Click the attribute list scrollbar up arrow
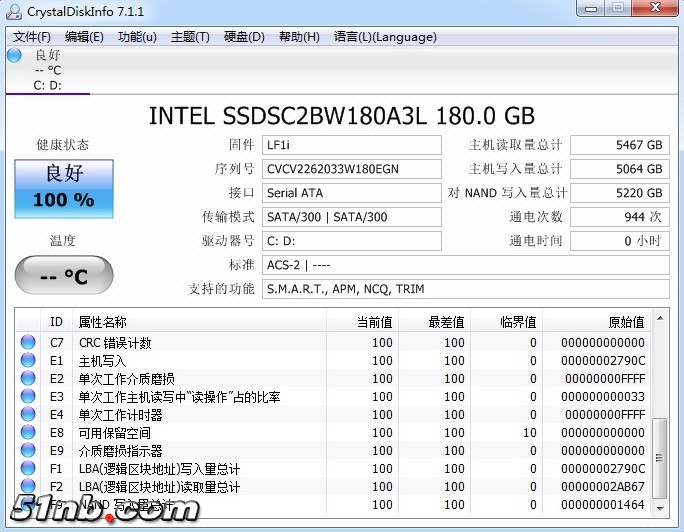Screen dimensions: 684x532 coord(660,320)
